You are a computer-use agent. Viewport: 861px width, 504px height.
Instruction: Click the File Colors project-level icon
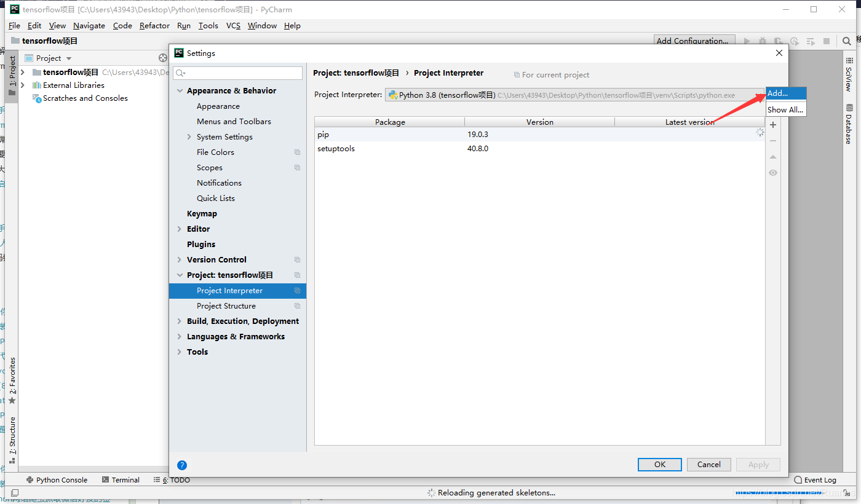pos(298,152)
